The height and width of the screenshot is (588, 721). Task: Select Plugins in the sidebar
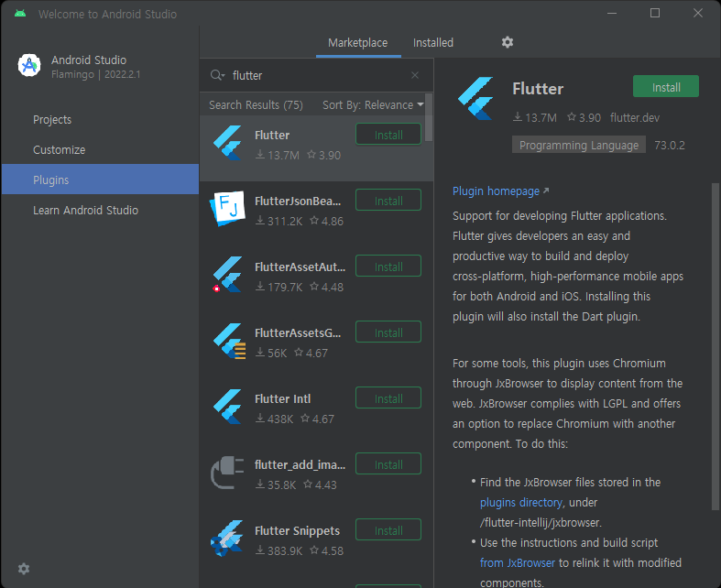(x=100, y=180)
